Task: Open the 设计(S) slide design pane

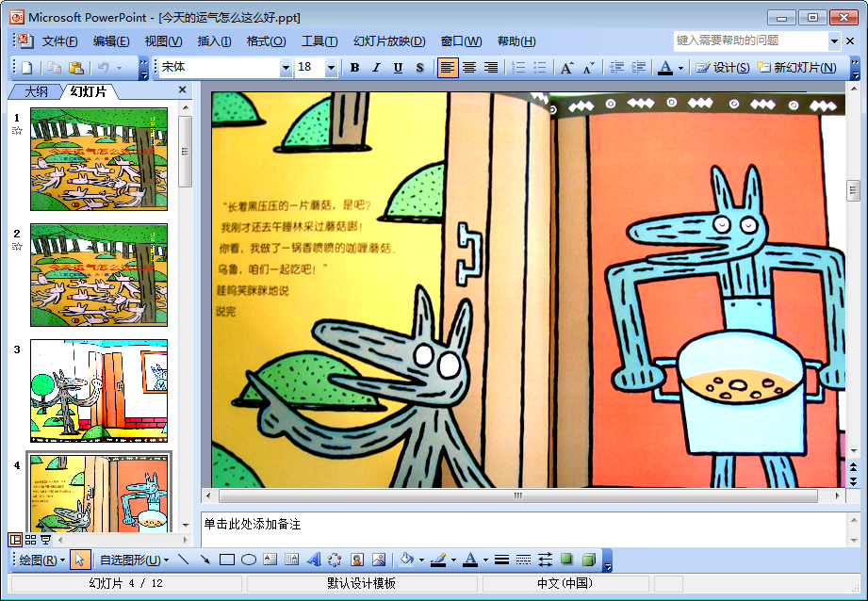Action: (723, 68)
